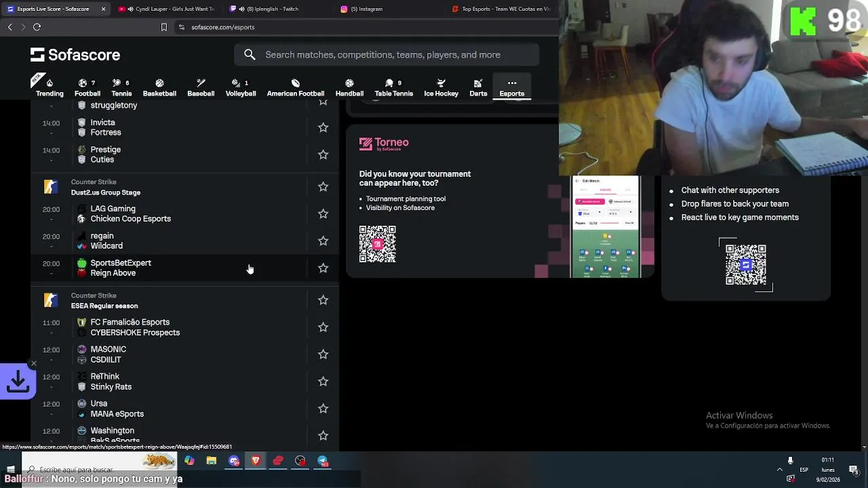Close the download widget overlay

point(33,363)
